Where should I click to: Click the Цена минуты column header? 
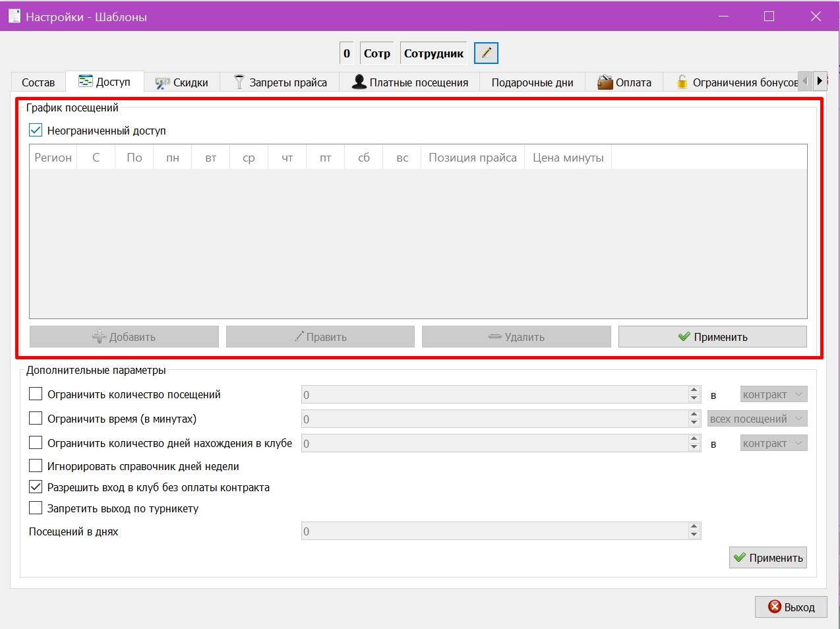(x=568, y=157)
